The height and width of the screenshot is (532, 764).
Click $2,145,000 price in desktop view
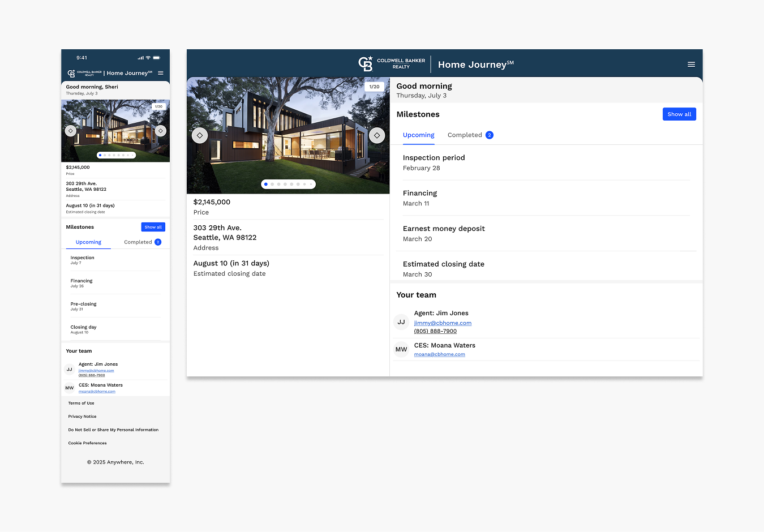212,202
